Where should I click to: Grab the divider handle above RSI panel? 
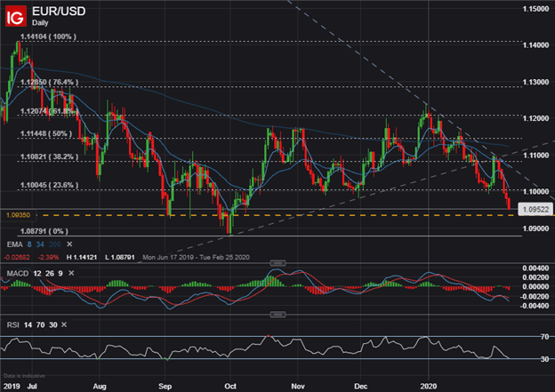[x=277, y=314]
